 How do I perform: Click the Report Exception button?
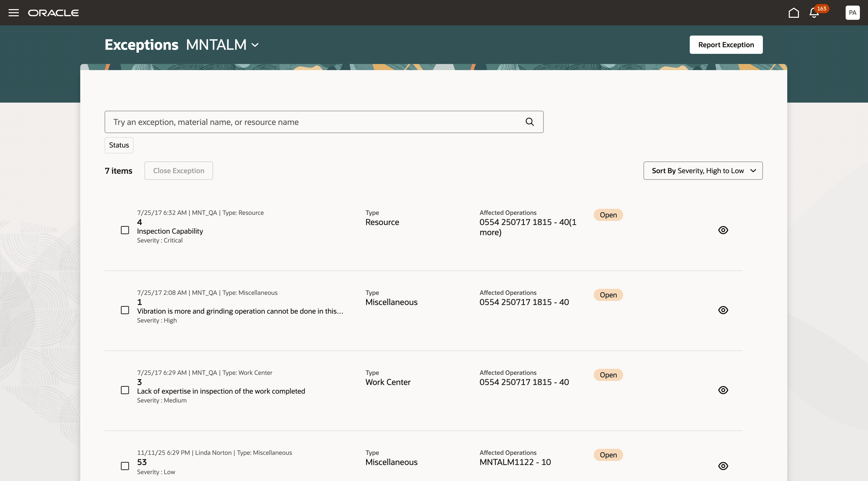[726, 44]
